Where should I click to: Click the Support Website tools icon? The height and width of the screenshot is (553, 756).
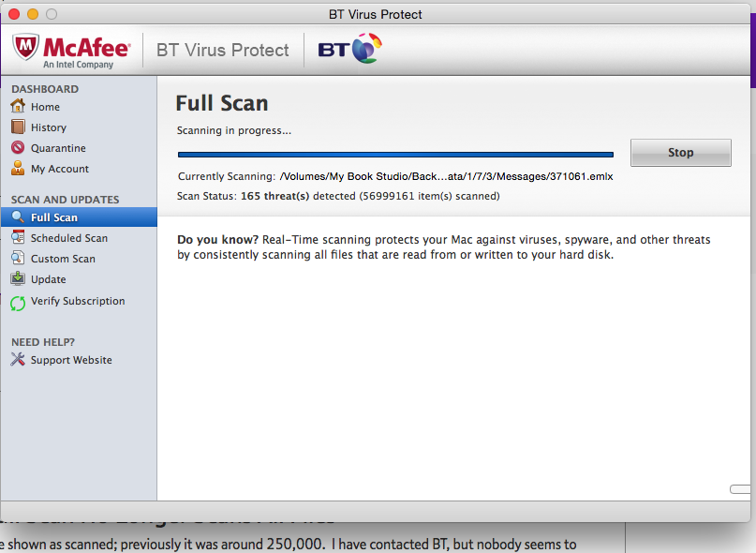tap(18, 359)
